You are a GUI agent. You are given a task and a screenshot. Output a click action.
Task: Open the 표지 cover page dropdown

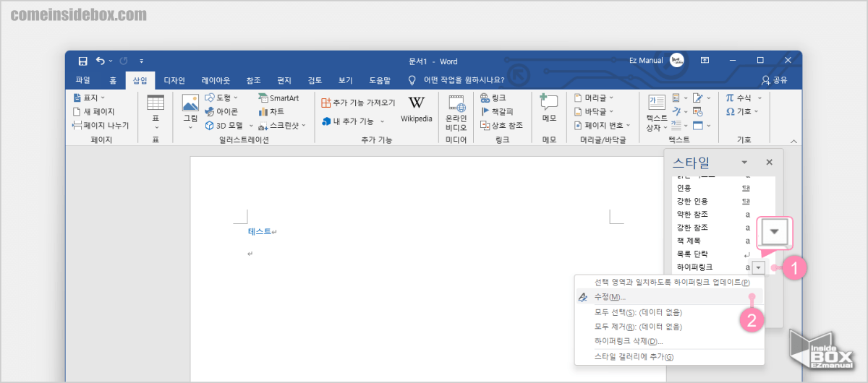[89, 98]
